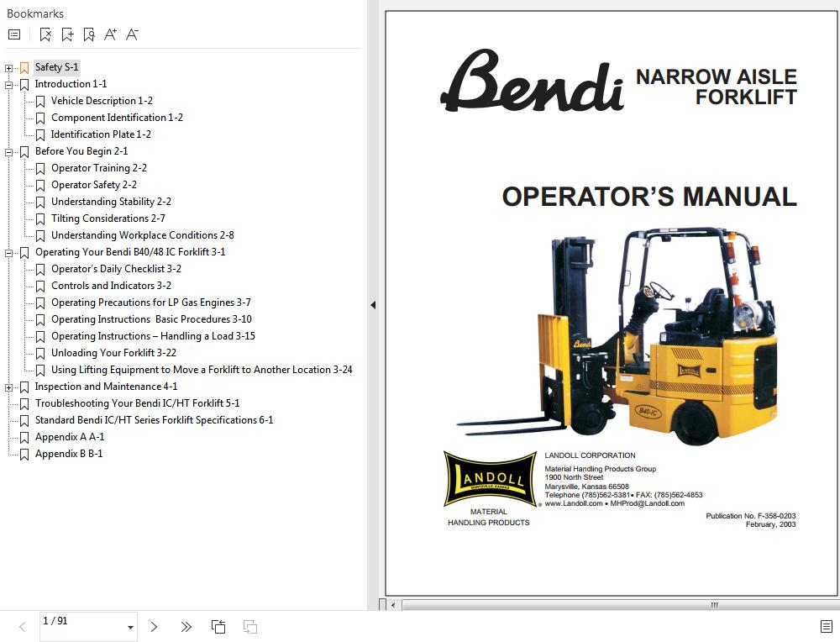This screenshot has height=642, width=840.
Task: Go to the previous page
Action: point(23,627)
